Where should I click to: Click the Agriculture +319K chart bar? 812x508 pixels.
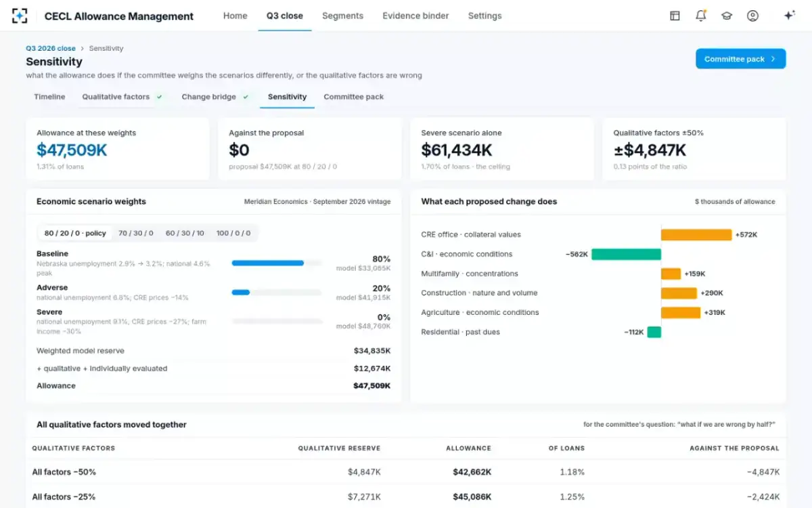(x=681, y=313)
